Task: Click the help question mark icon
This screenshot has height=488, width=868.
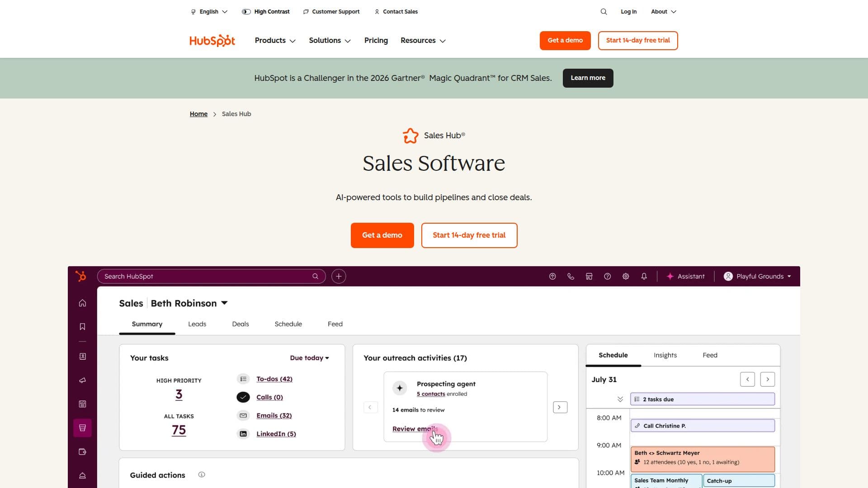Action: coord(607,277)
